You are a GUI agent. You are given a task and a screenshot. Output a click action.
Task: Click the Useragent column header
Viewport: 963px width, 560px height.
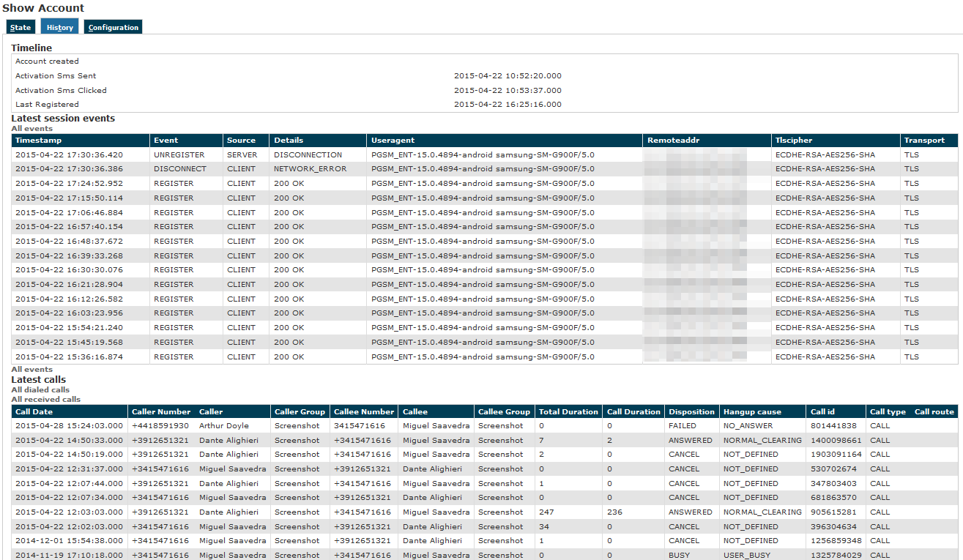[393, 141]
